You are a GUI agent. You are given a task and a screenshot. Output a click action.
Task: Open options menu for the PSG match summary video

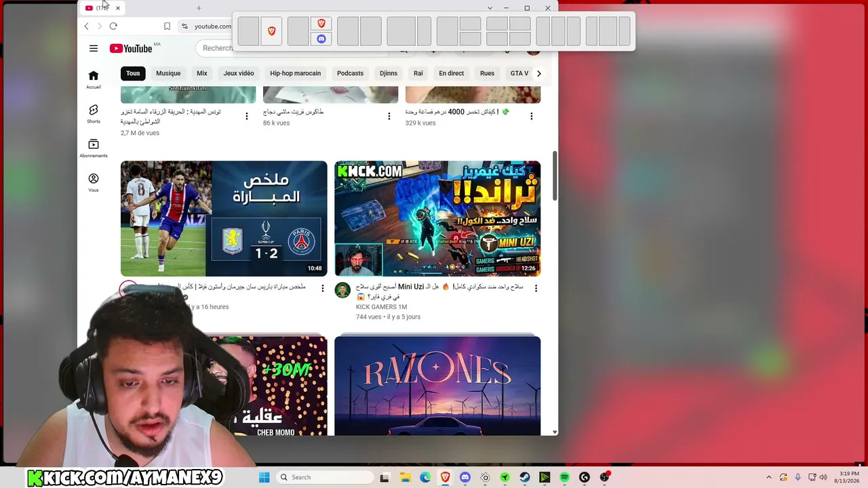coord(323,289)
